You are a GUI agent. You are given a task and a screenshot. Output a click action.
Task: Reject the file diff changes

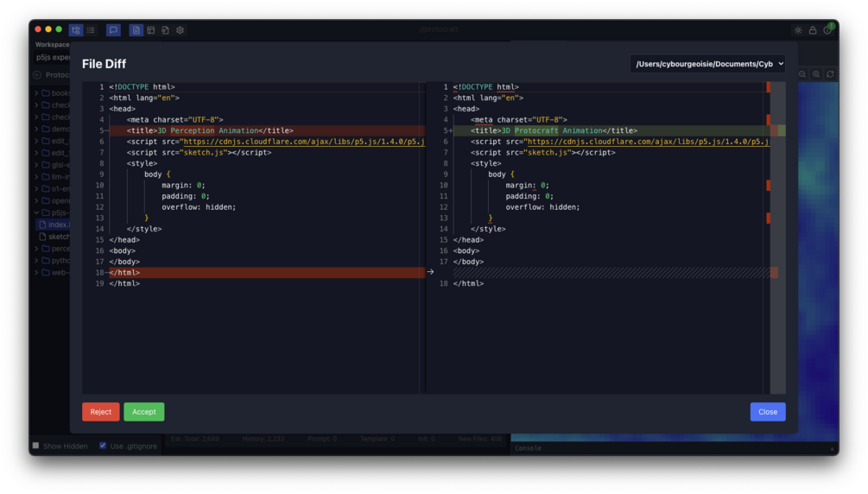click(101, 411)
